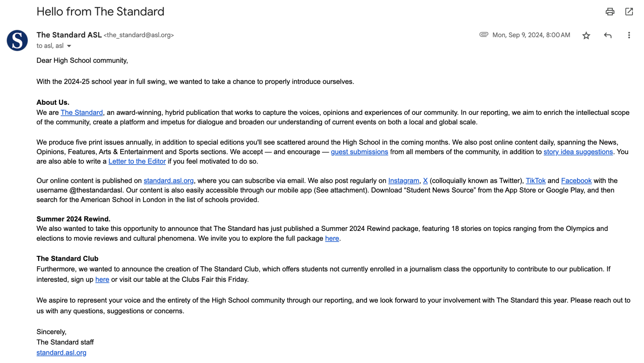Open email in a new window
644x363 pixels.
point(629,12)
